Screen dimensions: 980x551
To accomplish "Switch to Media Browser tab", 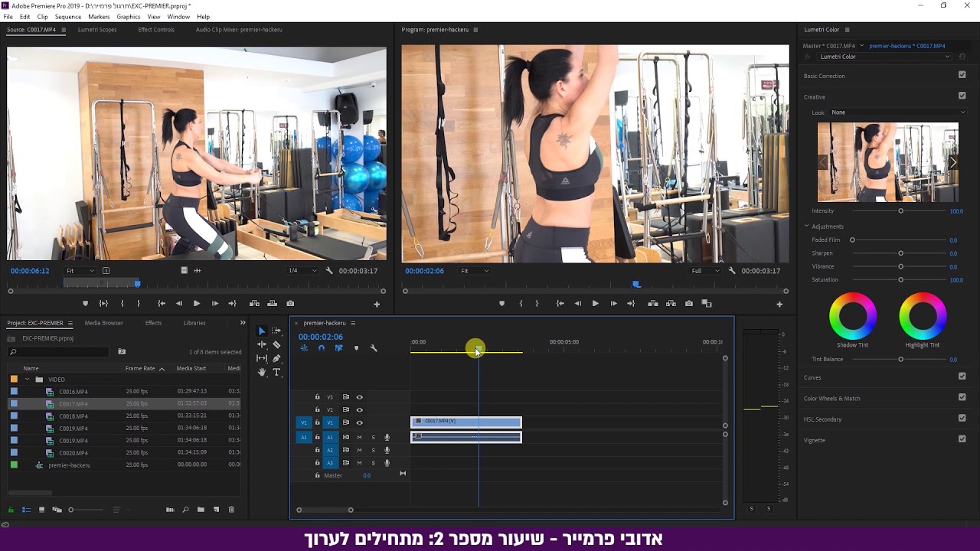I will coord(104,323).
